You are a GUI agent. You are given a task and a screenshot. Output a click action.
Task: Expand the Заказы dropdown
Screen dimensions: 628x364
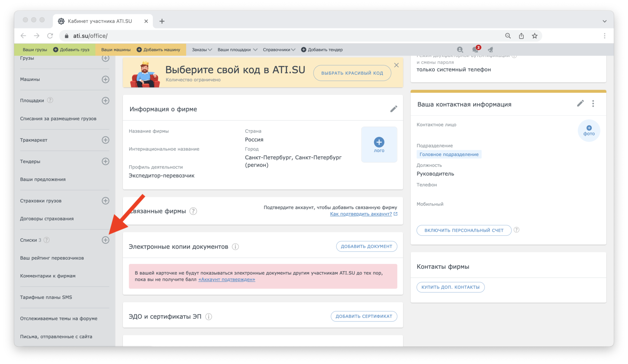coord(202,50)
